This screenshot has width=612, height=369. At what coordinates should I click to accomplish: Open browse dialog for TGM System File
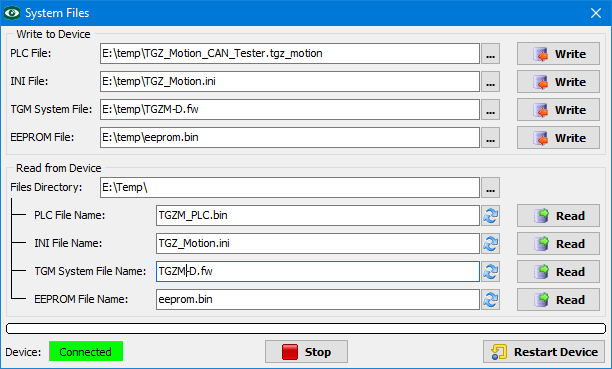coord(491,110)
